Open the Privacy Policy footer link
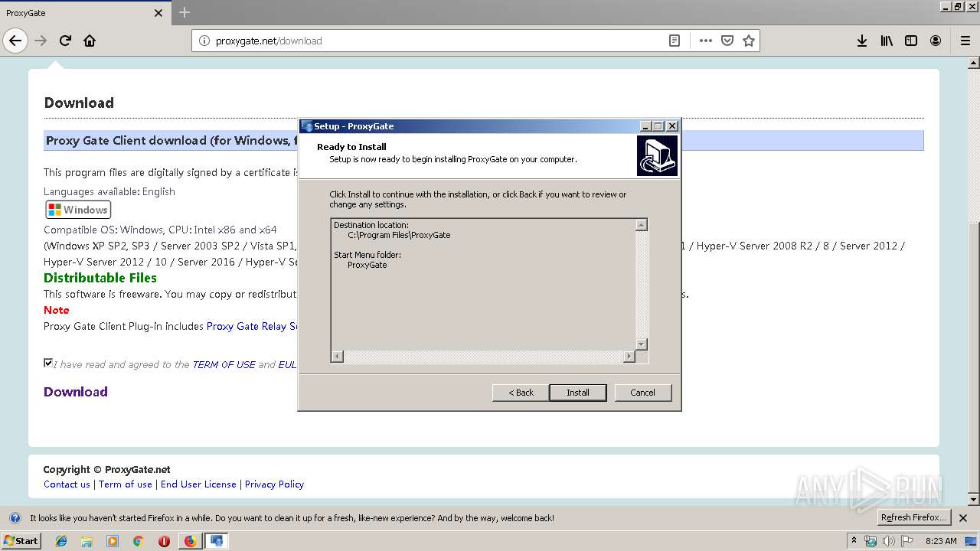 coord(274,484)
